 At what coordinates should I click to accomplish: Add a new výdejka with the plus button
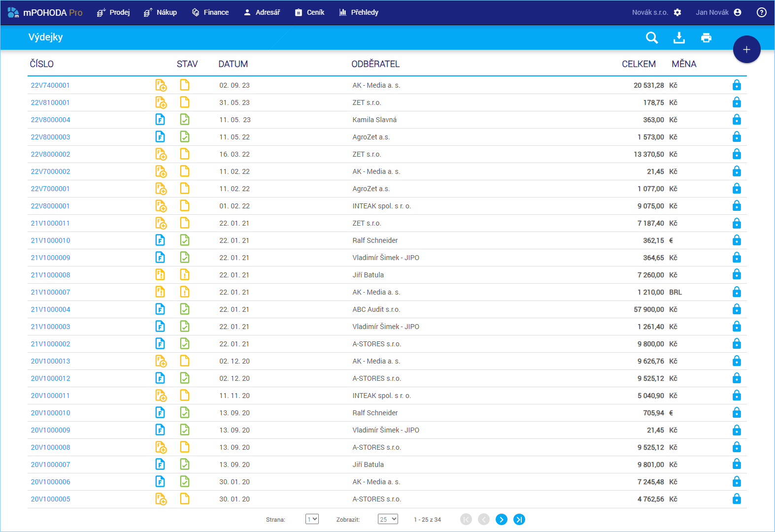click(x=746, y=49)
